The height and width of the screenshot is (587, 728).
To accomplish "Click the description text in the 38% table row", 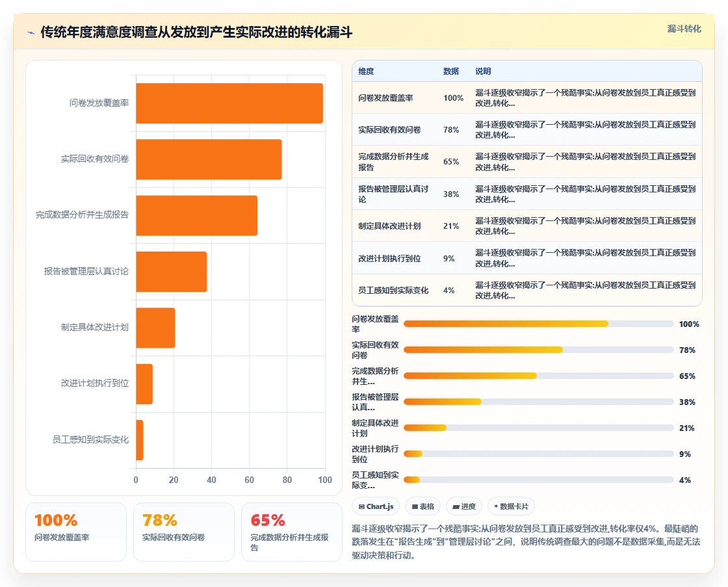I will [x=585, y=194].
